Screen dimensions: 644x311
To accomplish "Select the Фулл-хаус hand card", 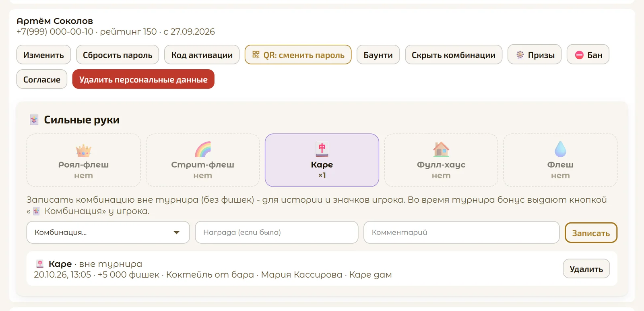I will tap(441, 160).
